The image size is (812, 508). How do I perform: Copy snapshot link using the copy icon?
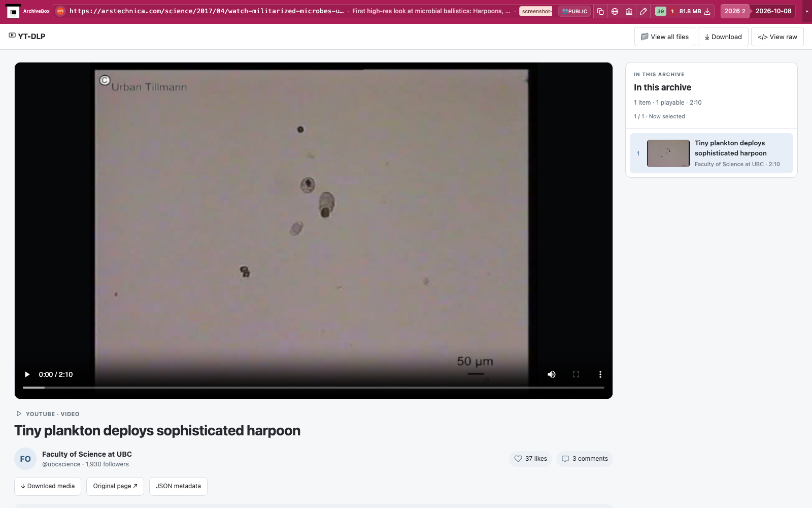600,11
